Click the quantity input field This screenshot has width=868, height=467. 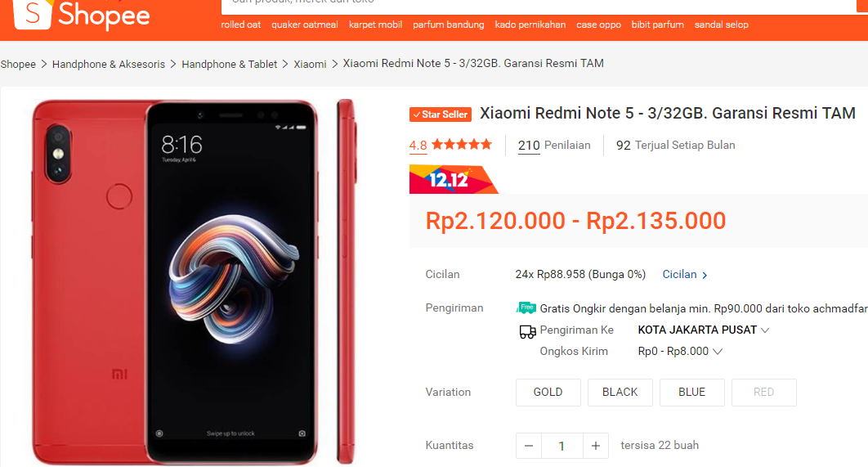(562, 446)
